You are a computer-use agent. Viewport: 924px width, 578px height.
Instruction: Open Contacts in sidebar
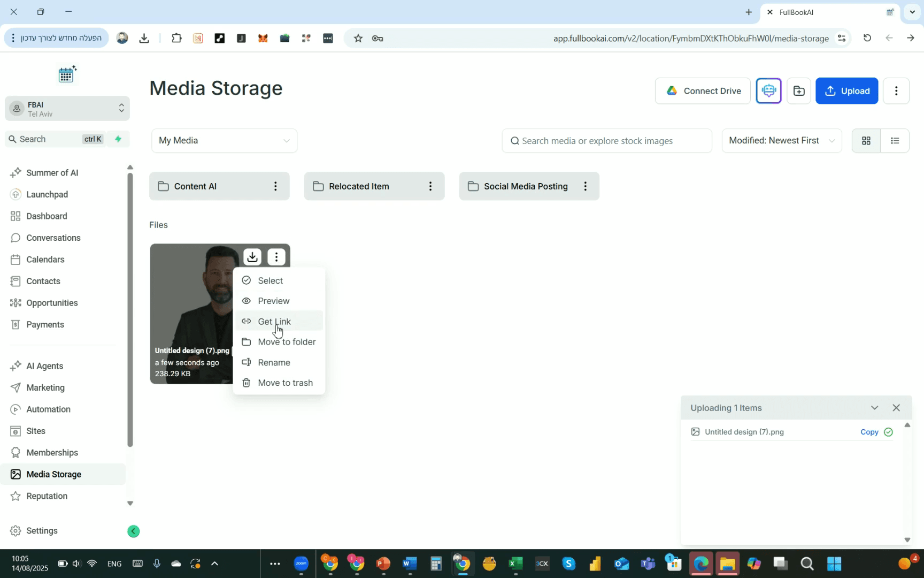coord(43,281)
